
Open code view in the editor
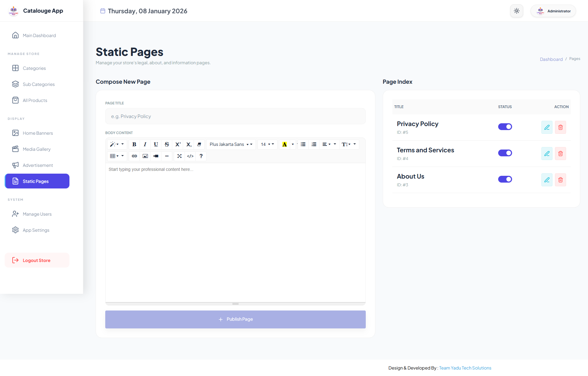point(190,156)
